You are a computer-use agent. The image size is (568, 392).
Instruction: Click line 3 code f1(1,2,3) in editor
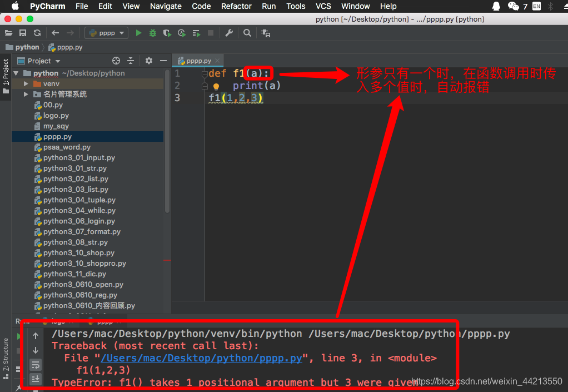click(236, 98)
